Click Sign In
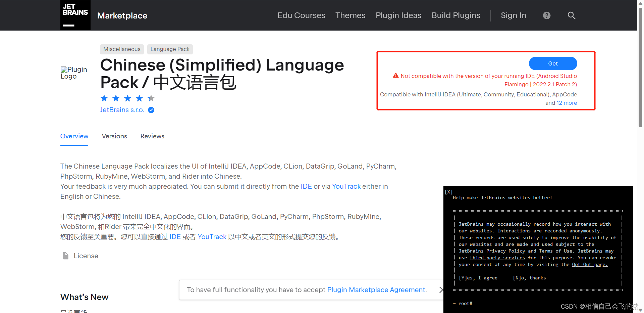 tap(514, 15)
